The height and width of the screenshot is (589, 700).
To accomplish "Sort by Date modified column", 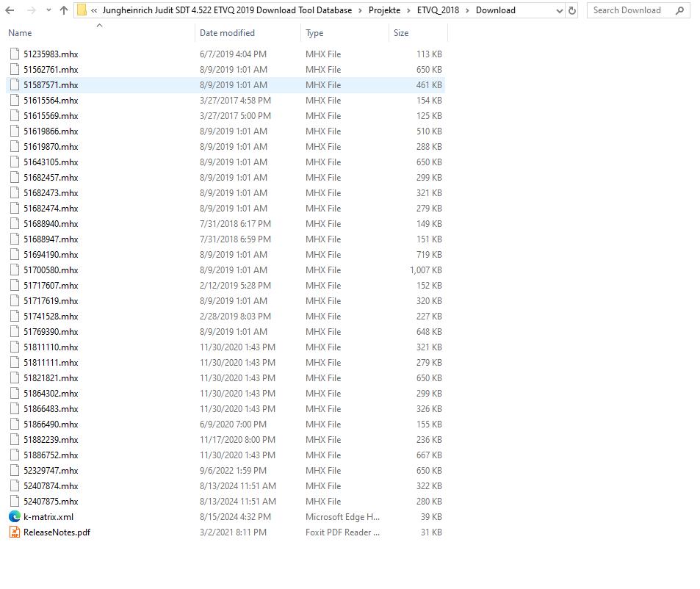I will tap(227, 33).
